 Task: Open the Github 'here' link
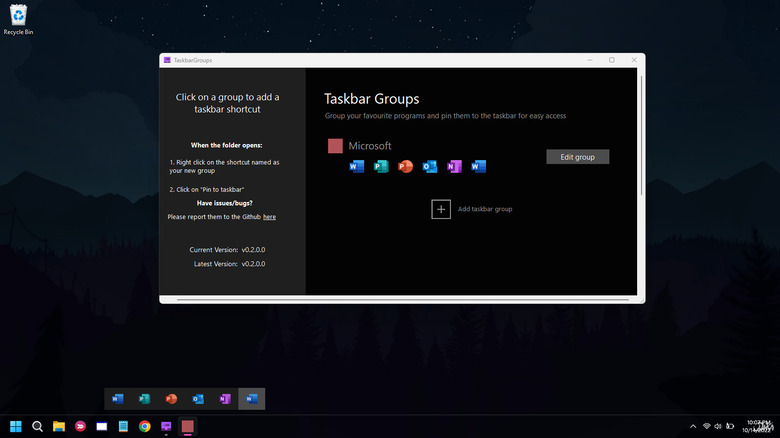click(x=269, y=217)
